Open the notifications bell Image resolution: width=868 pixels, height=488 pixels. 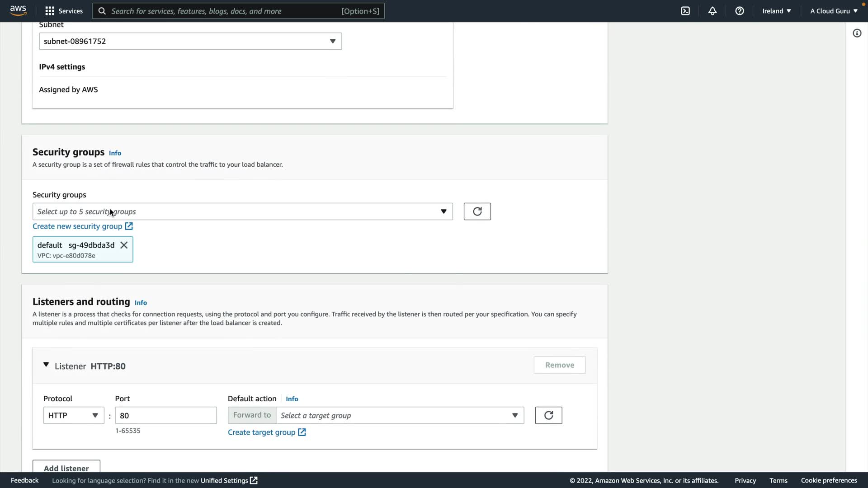click(x=712, y=11)
